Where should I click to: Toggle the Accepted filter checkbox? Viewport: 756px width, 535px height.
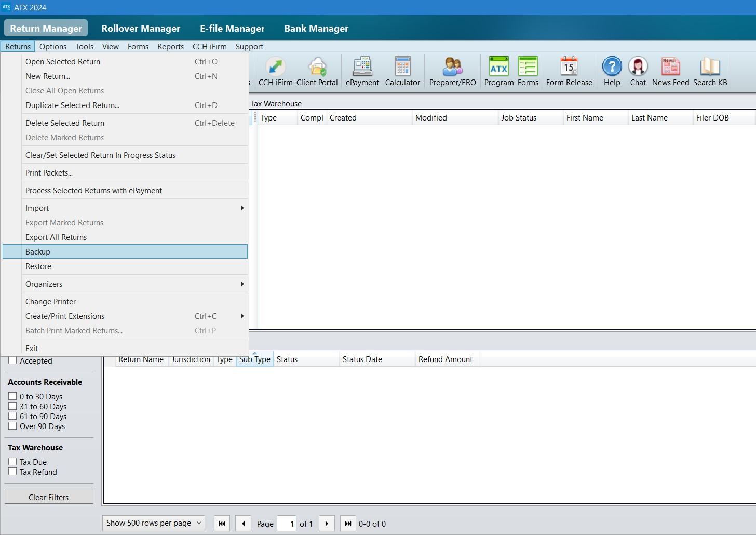pyautogui.click(x=12, y=360)
